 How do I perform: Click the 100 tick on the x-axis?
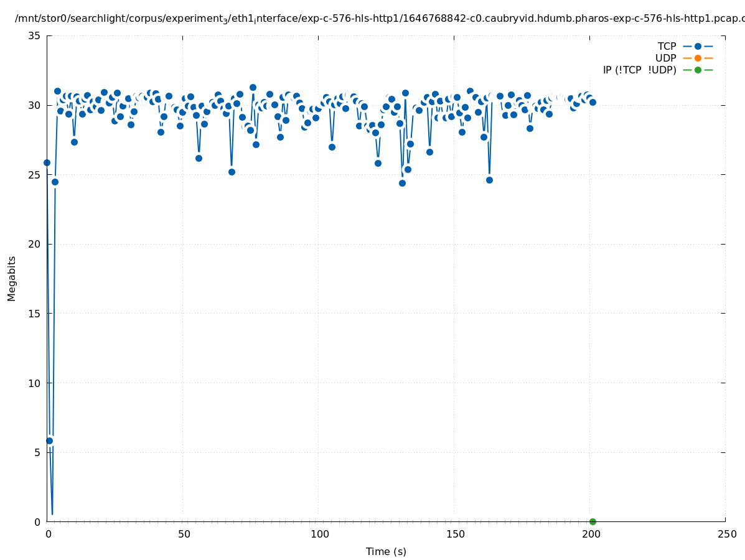[x=319, y=534]
